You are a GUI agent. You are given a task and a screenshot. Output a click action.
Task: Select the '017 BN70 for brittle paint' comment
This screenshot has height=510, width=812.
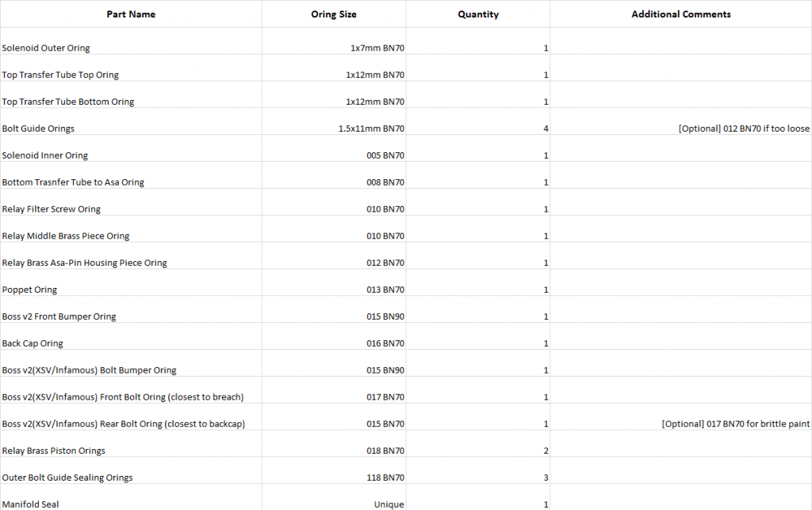click(681, 418)
